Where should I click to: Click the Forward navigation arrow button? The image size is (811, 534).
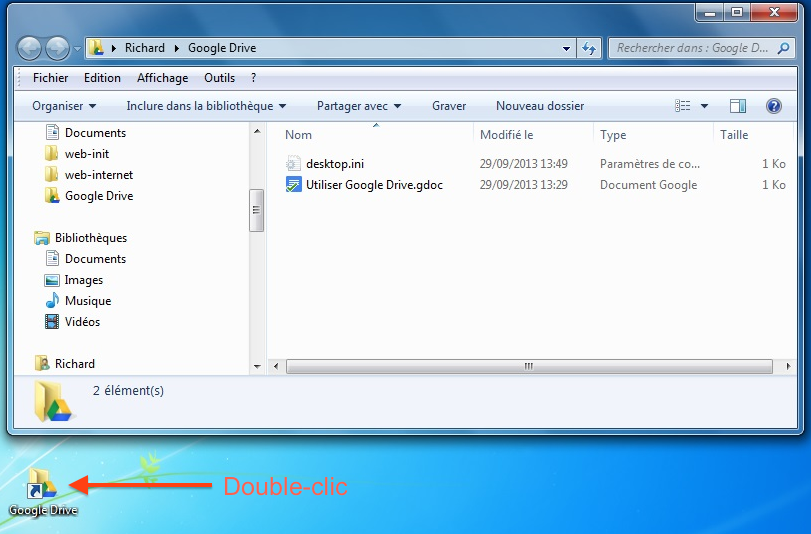tap(57, 48)
